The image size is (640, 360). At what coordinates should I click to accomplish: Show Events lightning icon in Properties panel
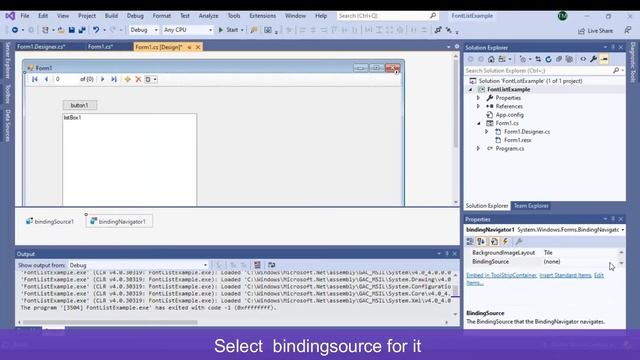(x=505, y=242)
